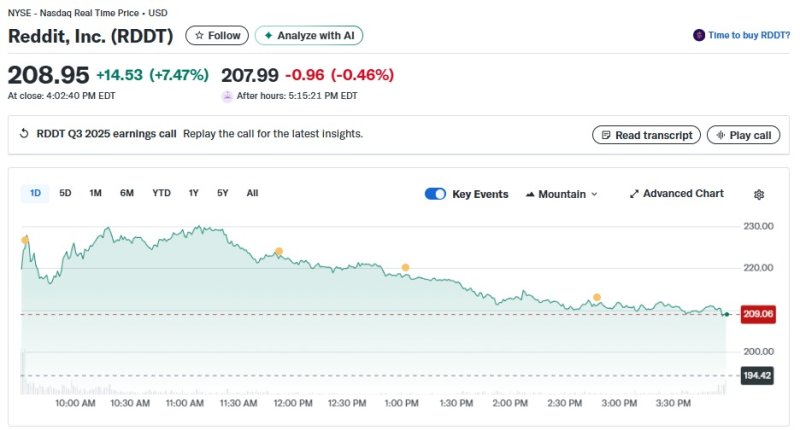Click the sparkle icon in Analyze with AI
The height and width of the screenshot is (430, 800).
point(268,36)
